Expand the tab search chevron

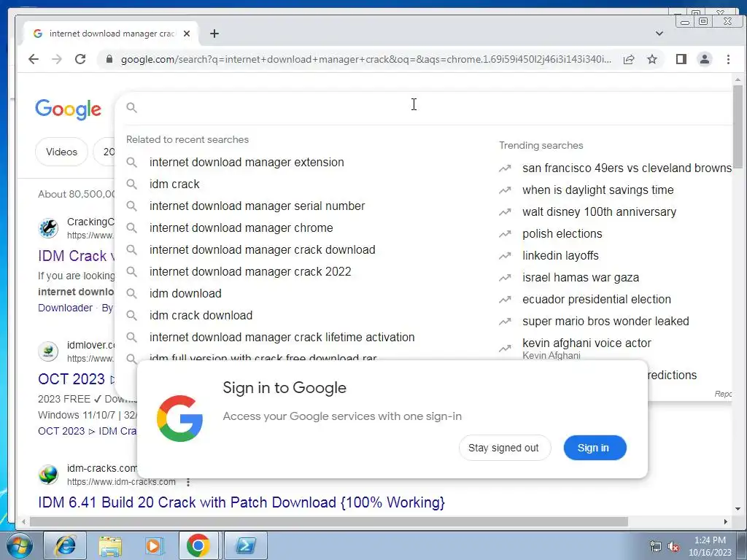point(659,34)
